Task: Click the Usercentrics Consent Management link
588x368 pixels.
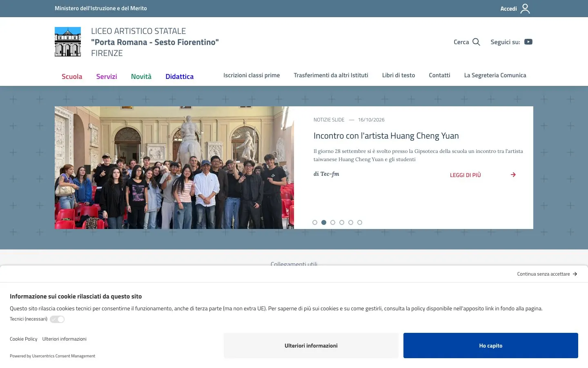Action: [64, 356]
